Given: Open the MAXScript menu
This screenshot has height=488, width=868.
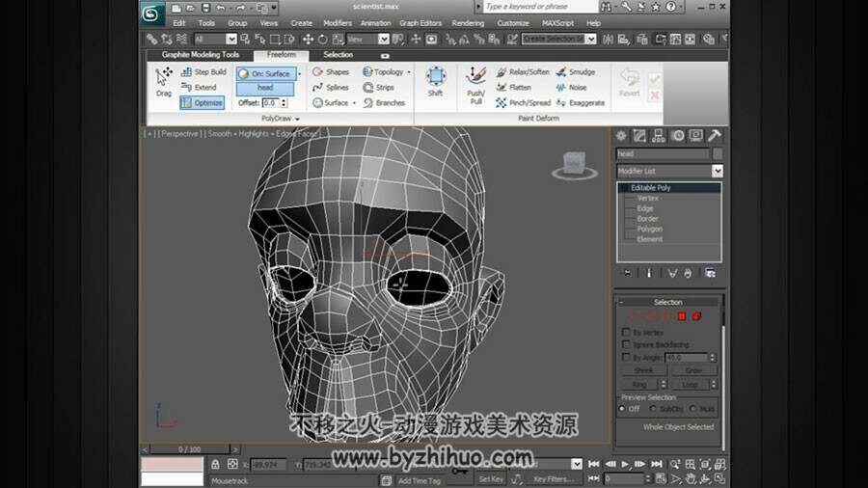Looking at the screenshot, I should click(557, 23).
